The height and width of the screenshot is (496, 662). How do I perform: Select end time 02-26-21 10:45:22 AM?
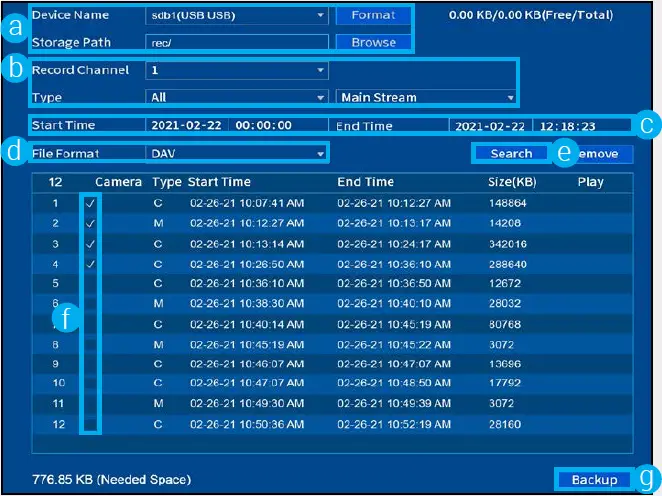click(x=394, y=345)
